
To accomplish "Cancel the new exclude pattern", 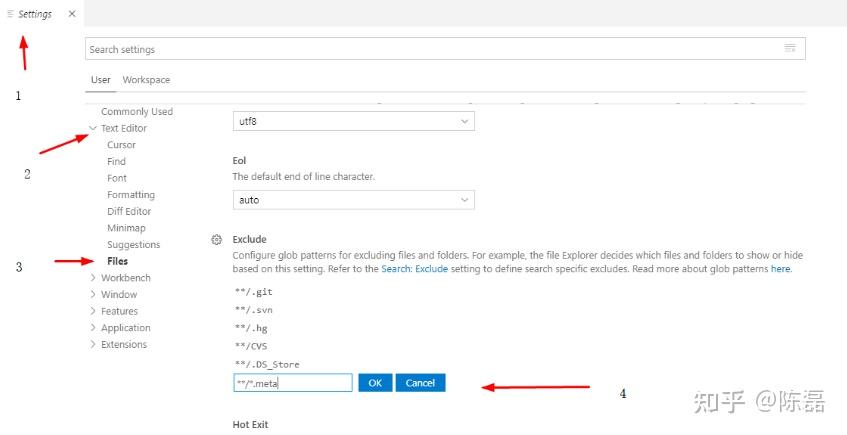I will point(420,383).
